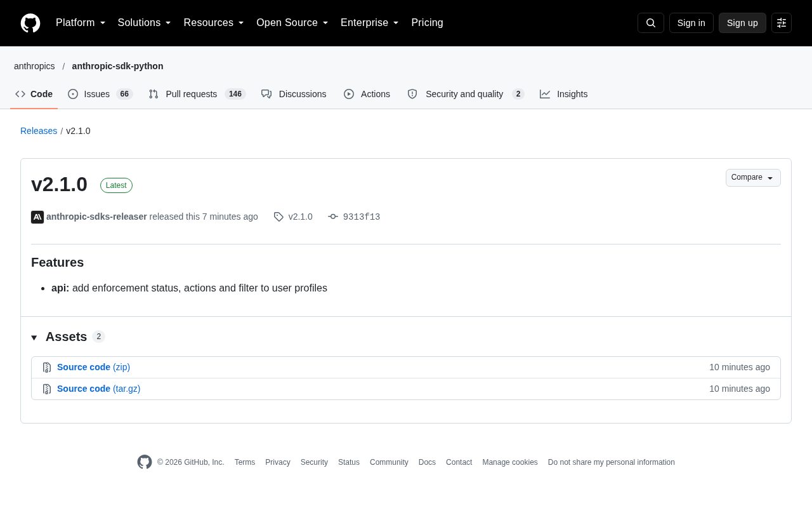
Task: Expand the Open Source menu
Action: point(292,23)
